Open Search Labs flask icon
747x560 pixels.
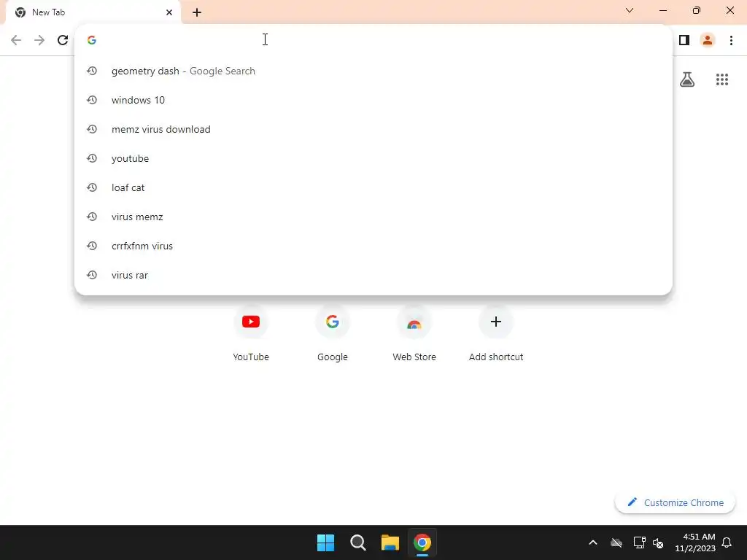click(687, 79)
